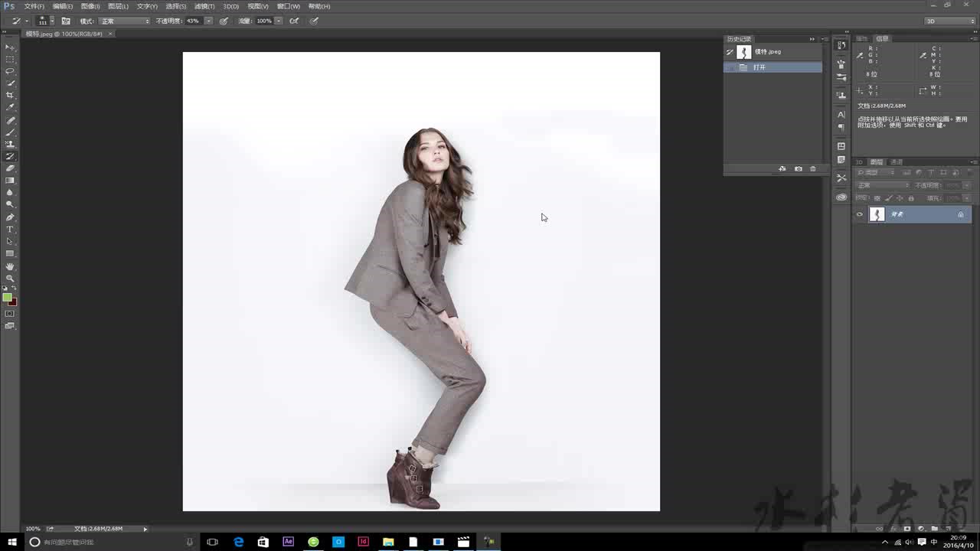Select the Quick Selection tool
Image resolution: width=980 pixels, height=551 pixels.
click(x=10, y=83)
